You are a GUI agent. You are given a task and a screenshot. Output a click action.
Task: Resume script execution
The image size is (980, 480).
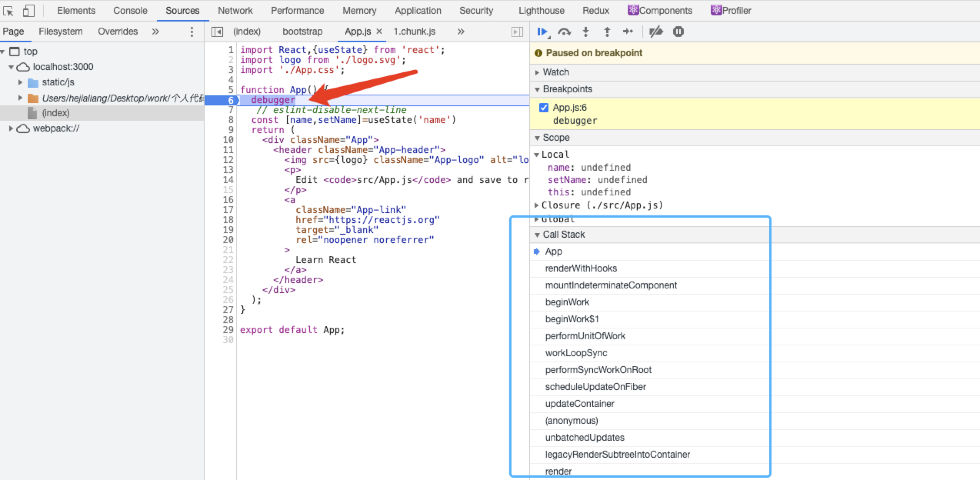click(x=542, y=32)
